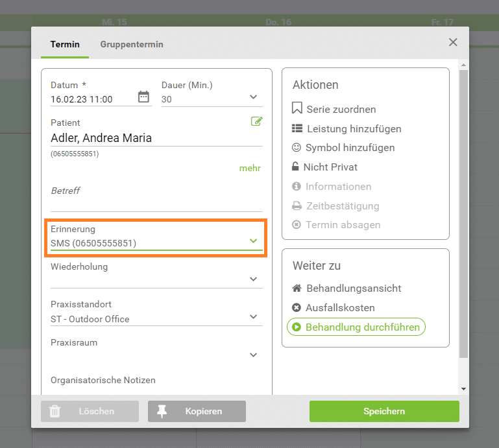Click the Symbol hinzufügen smiley icon
This screenshot has height=448, width=499.
[297, 148]
